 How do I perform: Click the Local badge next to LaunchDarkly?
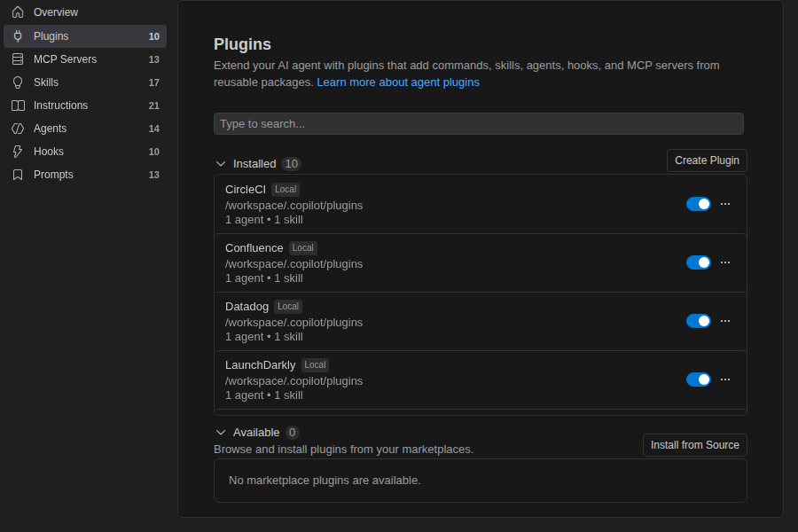(x=315, y=365)
